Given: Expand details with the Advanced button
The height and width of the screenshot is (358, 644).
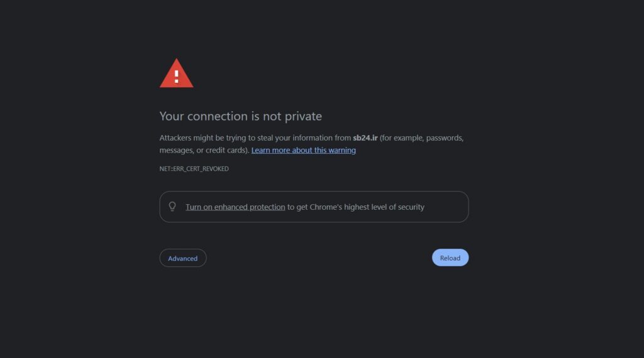Looking at the screenshot, I should tap(183, 258).
